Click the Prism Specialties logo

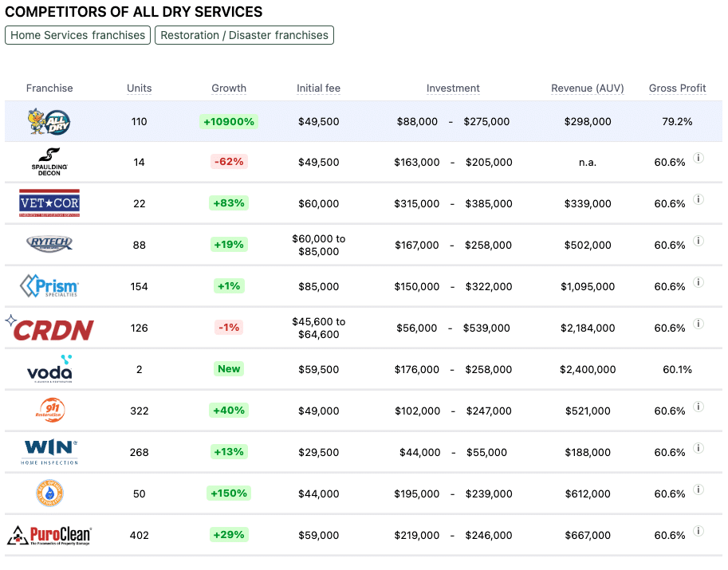pos(49,286)
